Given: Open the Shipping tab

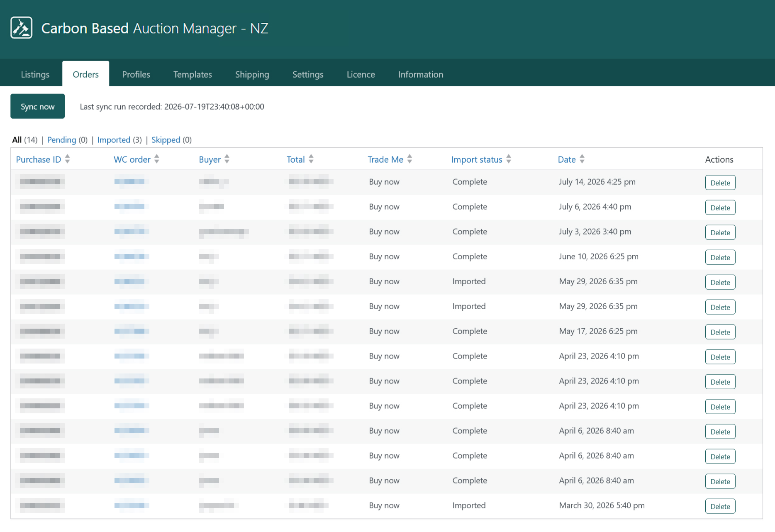Looking at the screenshot, I should 252,74.
